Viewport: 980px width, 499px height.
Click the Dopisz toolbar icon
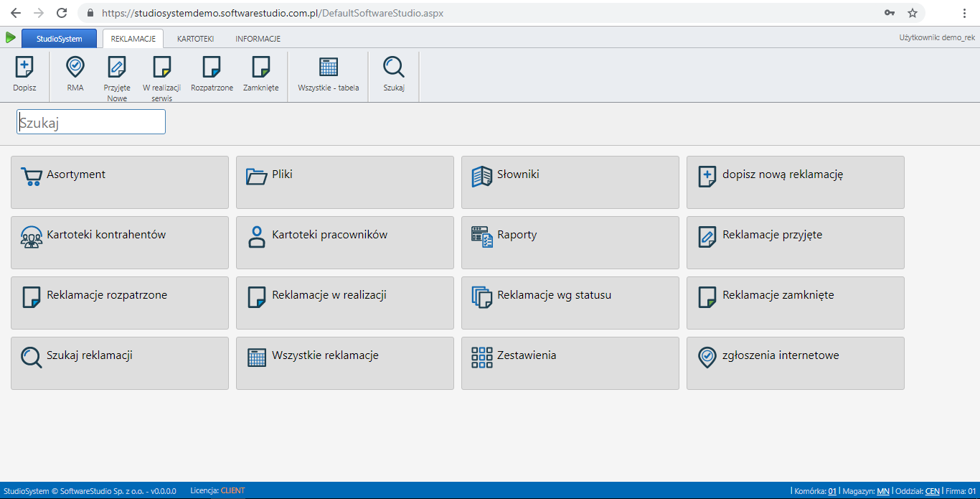click(24, 68)
